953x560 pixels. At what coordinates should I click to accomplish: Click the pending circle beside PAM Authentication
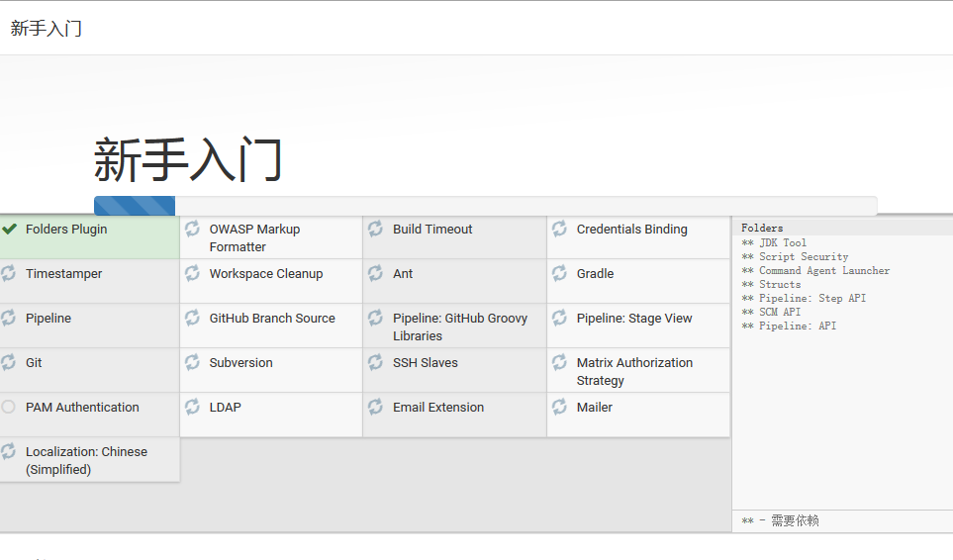9,407
